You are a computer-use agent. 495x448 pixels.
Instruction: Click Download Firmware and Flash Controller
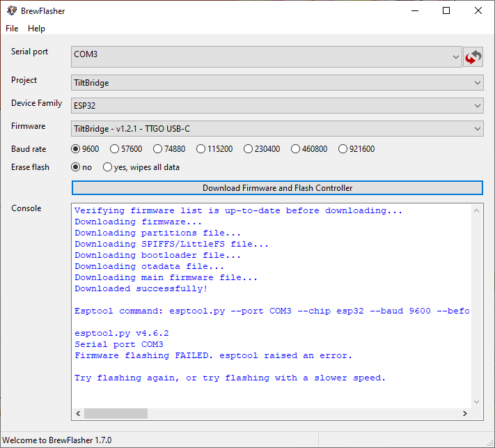pyautogui.click(x=277, y=188)
